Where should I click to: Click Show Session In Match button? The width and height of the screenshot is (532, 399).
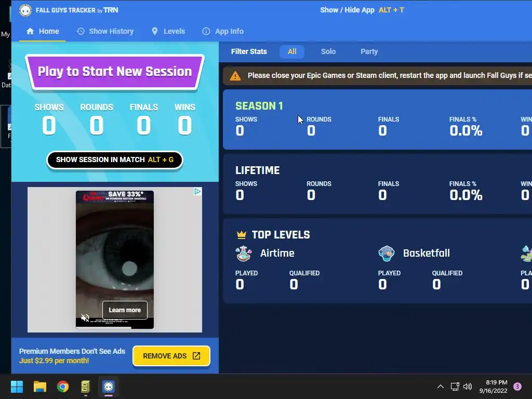coord(115,160)
